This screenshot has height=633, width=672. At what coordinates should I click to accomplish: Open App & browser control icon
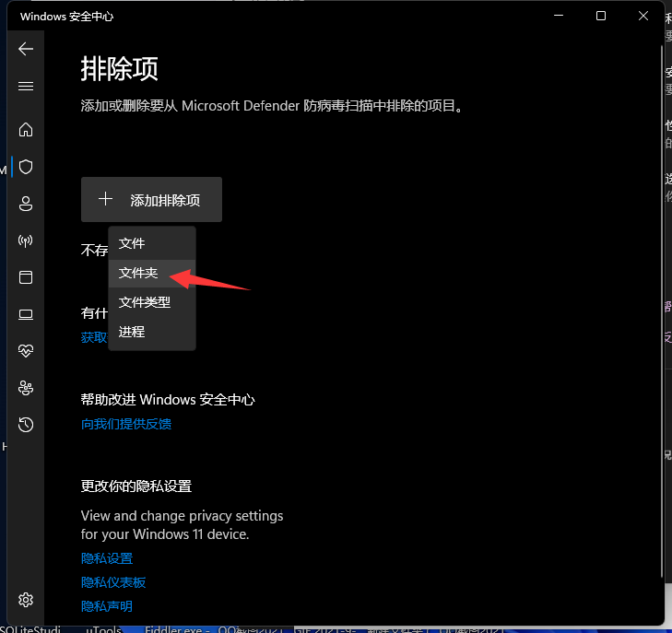click(x=26, y=277)
